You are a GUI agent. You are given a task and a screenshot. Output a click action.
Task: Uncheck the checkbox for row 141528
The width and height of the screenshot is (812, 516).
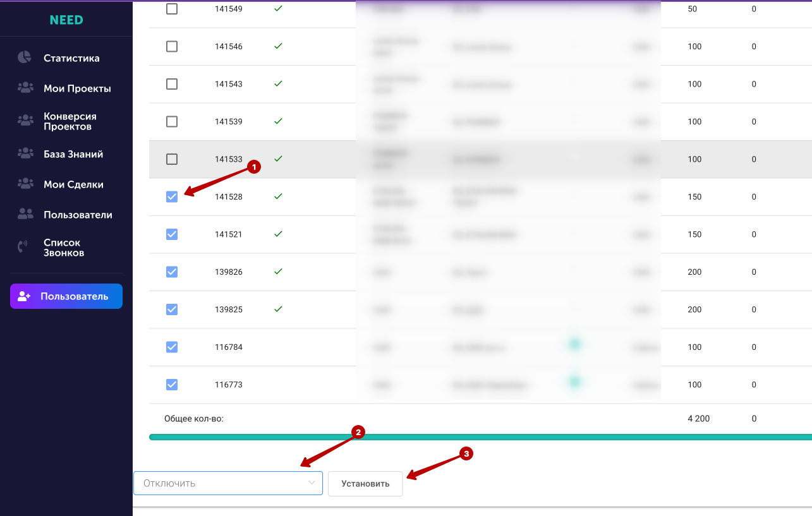[x=172, y=196]
